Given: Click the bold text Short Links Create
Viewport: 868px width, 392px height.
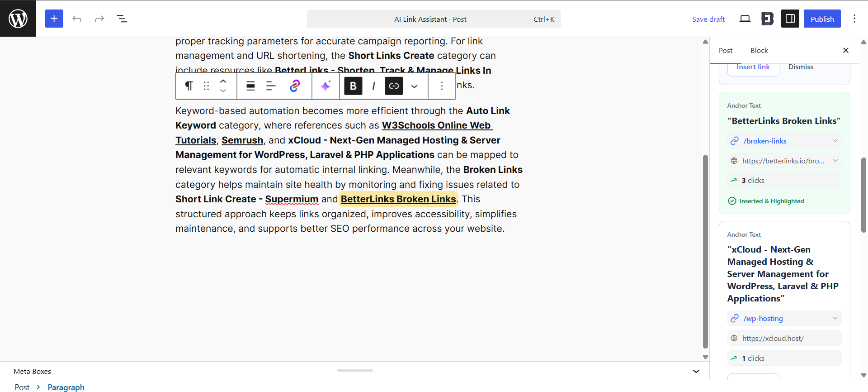Looking at the screenshot, I should [x=391, y=56].
